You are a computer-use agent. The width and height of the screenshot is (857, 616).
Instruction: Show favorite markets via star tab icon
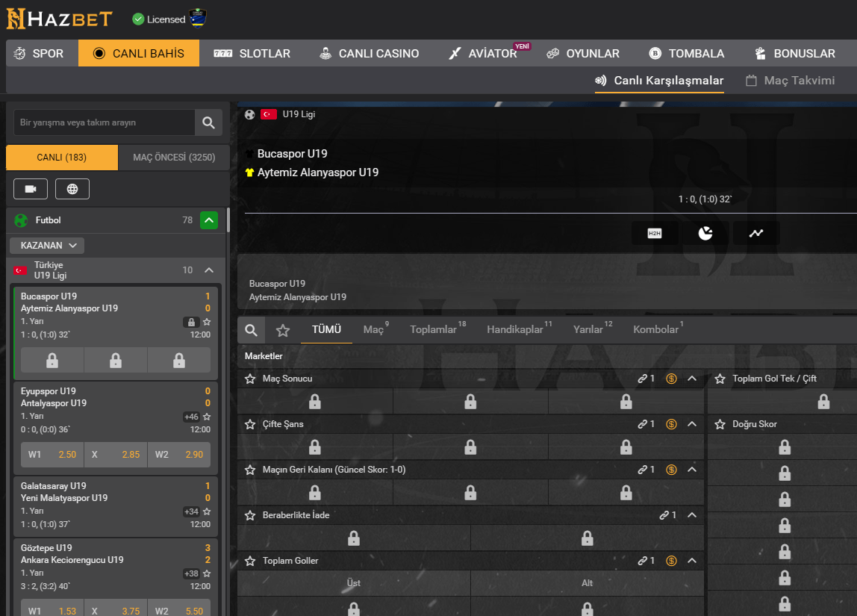tap(283, 330)
